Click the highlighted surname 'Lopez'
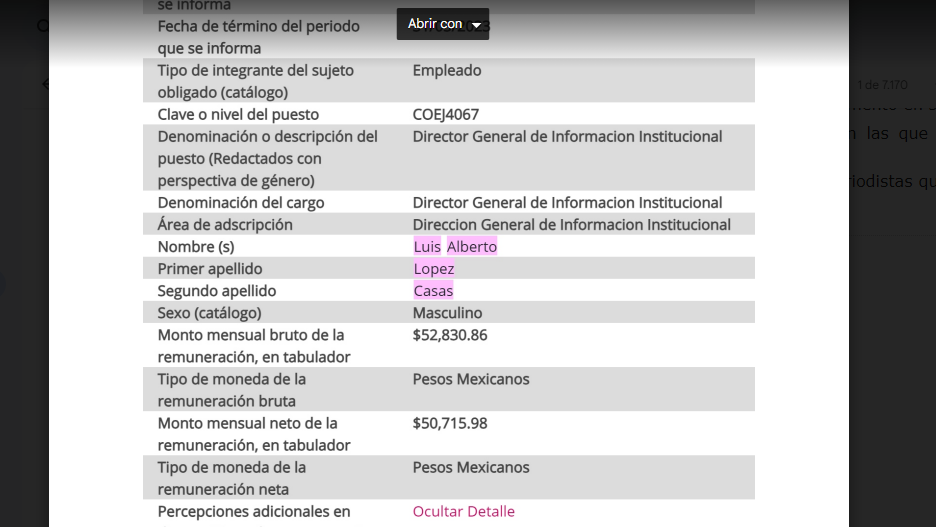 coord(434,269)
